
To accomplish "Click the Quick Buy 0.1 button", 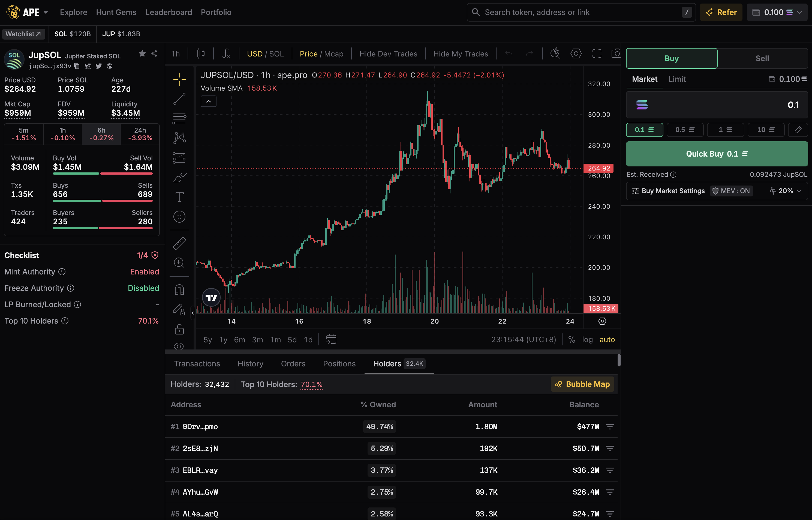I will tap(717, 154).
